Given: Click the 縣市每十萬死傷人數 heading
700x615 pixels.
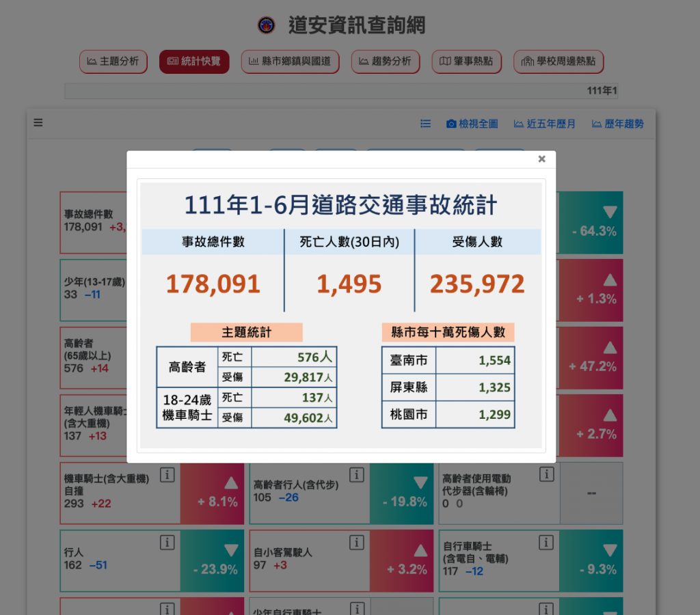Looking at the screenshot, I should pyautogui.click(x=448, y=332).
